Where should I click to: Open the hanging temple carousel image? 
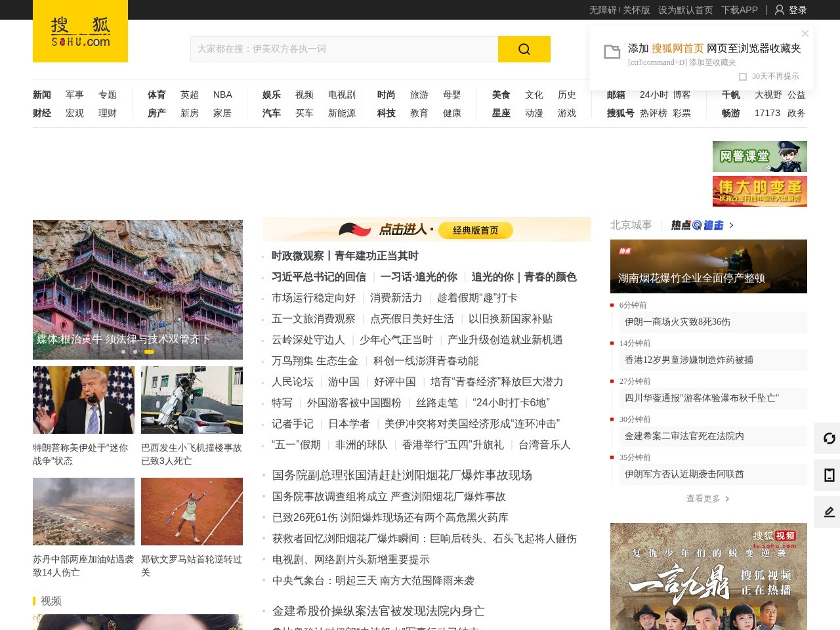(x=138, y=289)
